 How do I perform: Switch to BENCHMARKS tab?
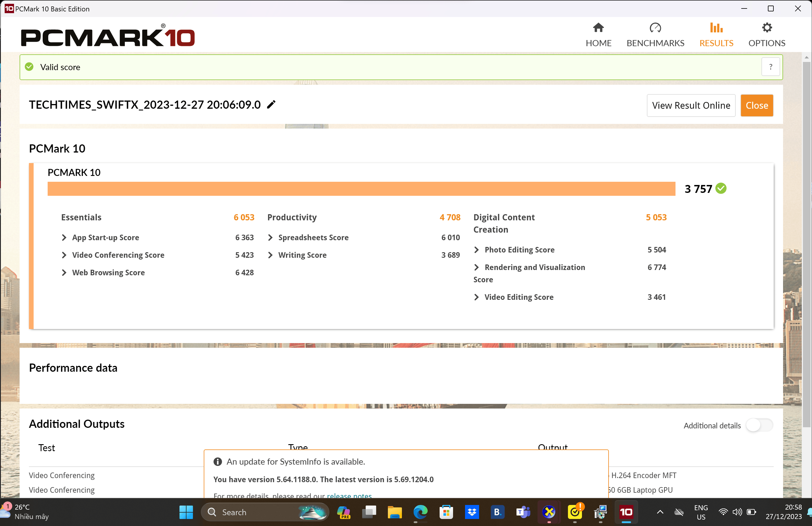(x=655, y=35)
